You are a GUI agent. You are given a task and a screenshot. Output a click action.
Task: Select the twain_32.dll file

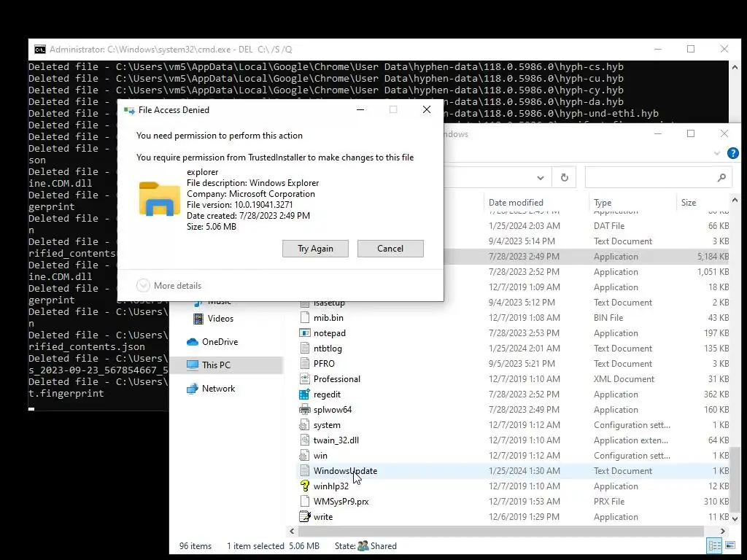[336, 440]
